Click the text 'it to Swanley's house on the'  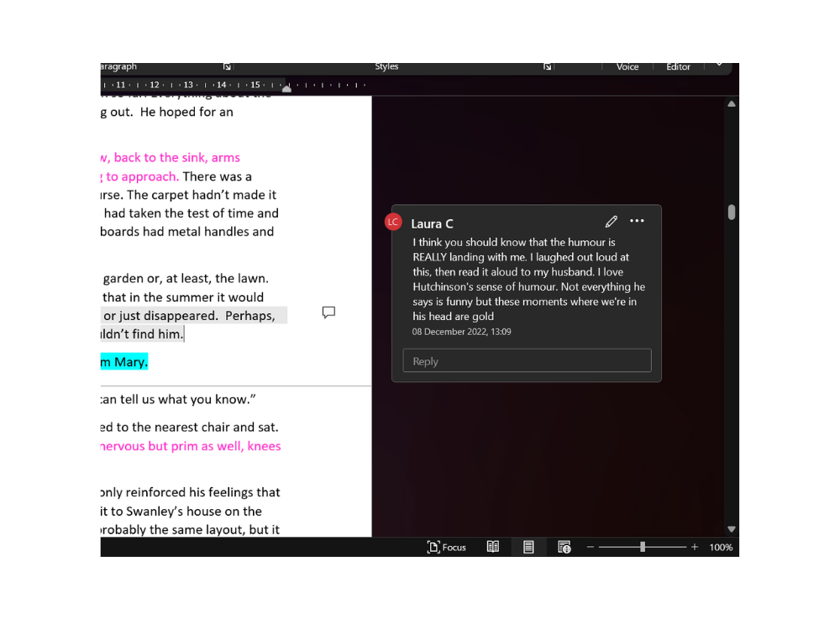(181, 511)
